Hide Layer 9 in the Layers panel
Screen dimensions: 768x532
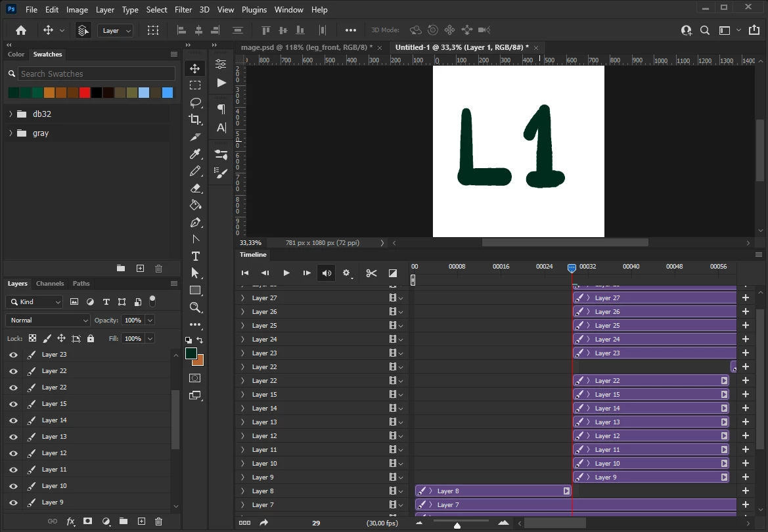[13, 502]
